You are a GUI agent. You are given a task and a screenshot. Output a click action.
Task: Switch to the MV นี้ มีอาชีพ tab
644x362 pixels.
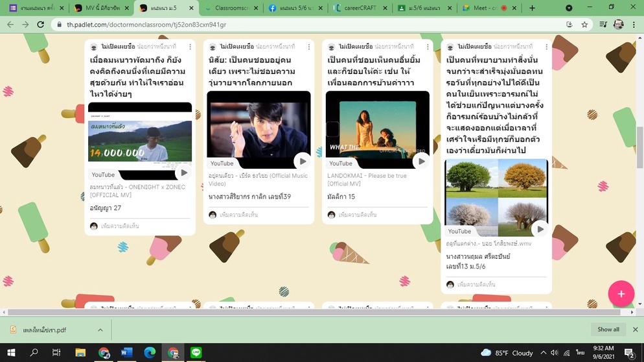(x=102, y=8)
